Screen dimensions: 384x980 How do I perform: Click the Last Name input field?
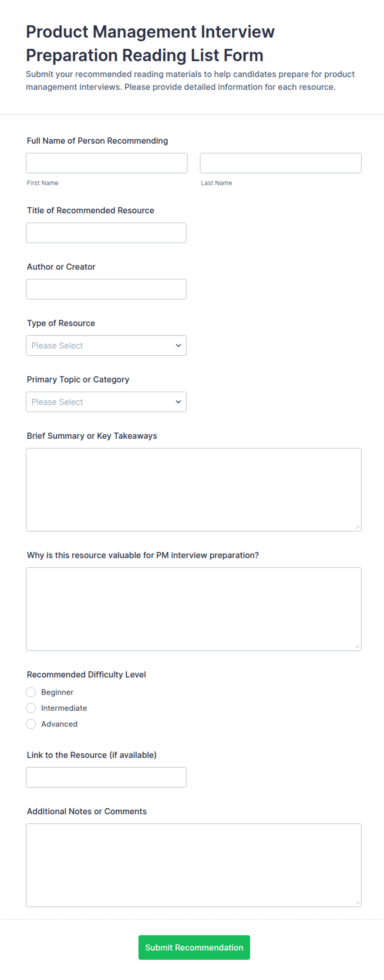280,163
